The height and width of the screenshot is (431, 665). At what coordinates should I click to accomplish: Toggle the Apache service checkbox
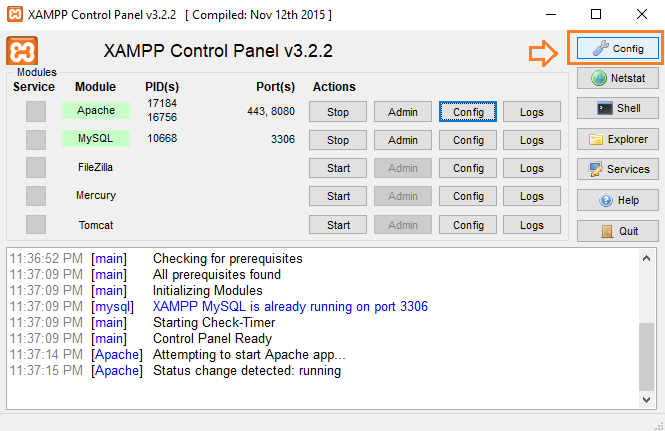coord(36,111)
